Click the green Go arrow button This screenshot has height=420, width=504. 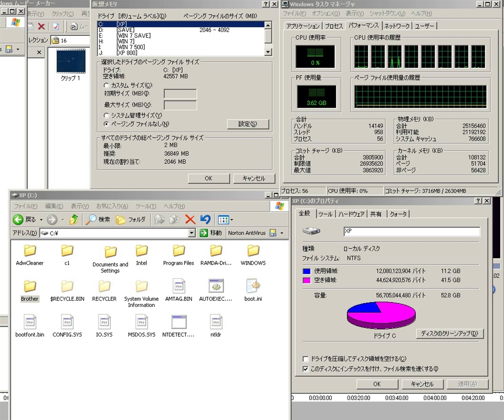[x=204, y=233]
